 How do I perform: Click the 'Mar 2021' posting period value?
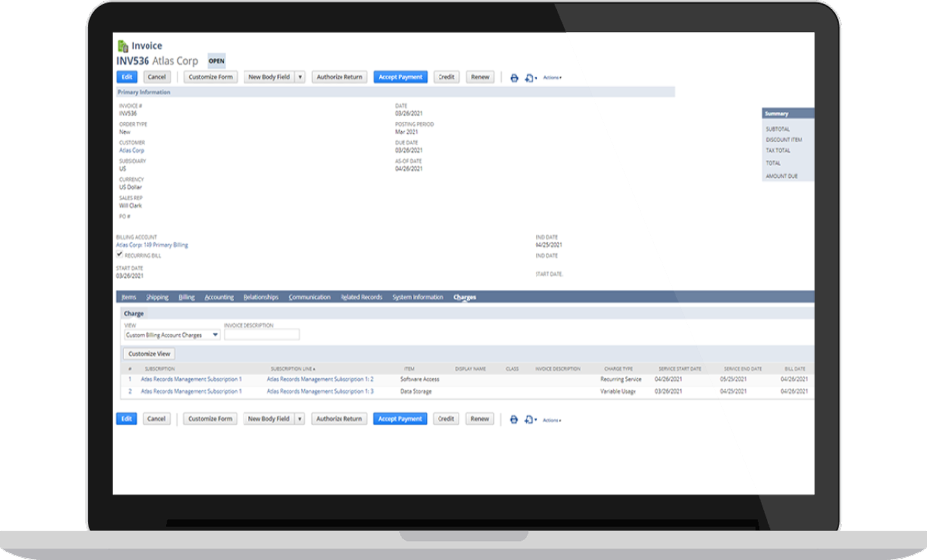407,132
